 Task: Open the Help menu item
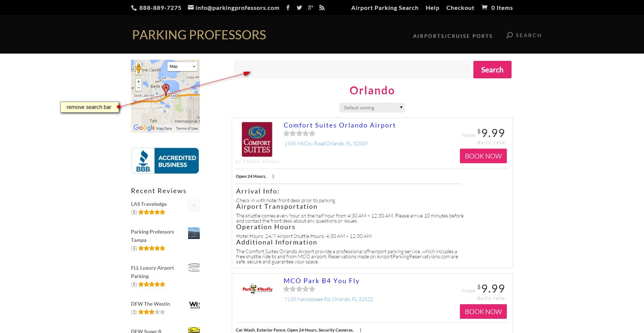[432, 8]
